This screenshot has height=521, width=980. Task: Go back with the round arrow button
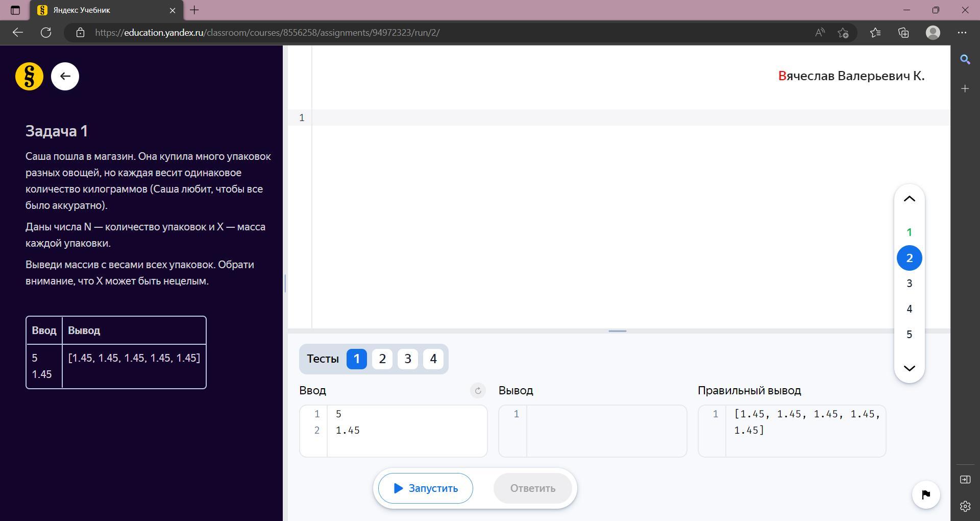(x=65, y=77)
